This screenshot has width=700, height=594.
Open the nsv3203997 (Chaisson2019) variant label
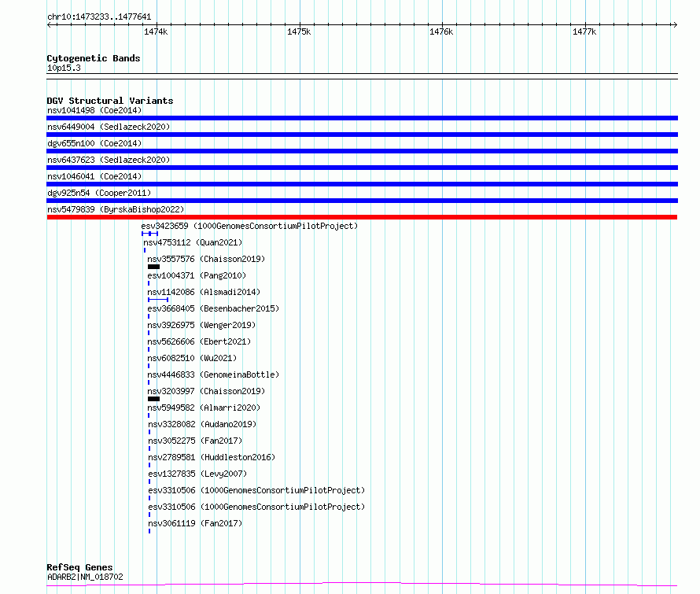coord(206,391)
